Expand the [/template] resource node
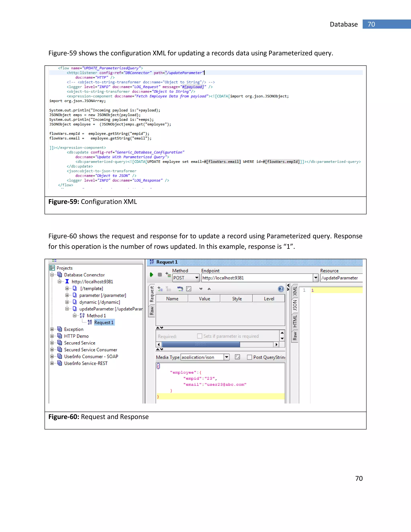The image size is (411, 532). click(x=67, y=288)
